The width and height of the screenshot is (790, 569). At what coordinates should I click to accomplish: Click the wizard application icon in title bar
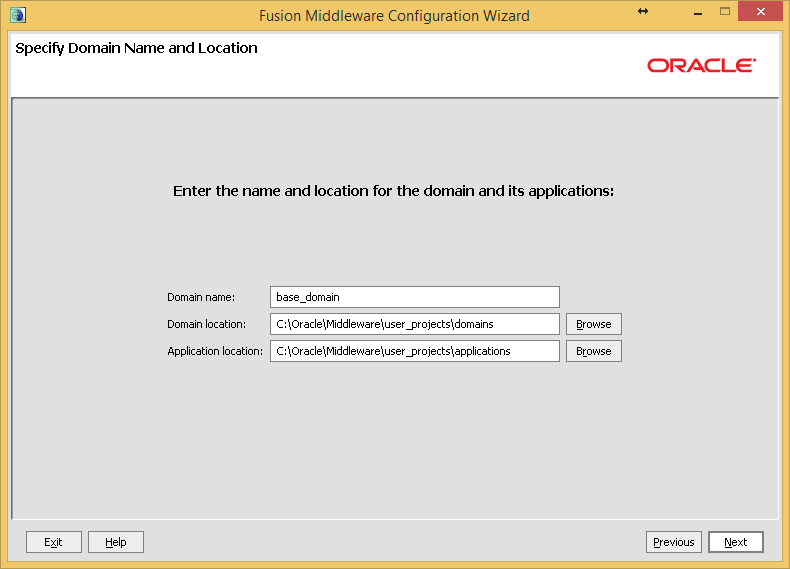18,15
